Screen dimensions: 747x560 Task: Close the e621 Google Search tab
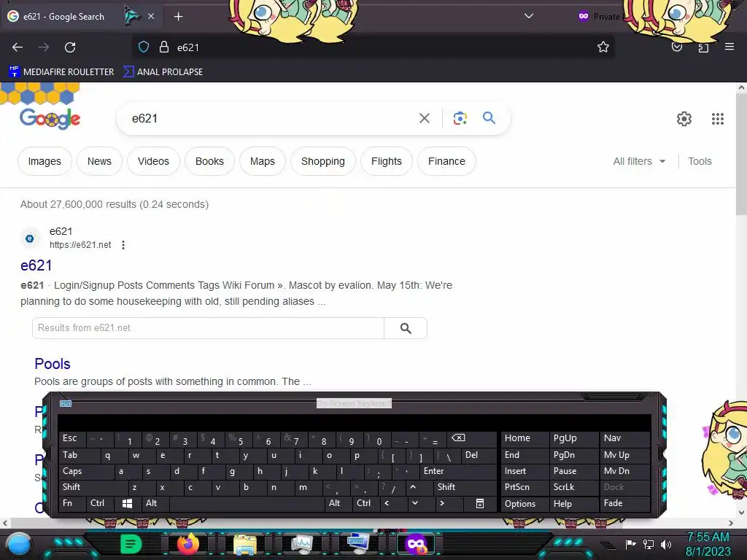pos(151,16)
